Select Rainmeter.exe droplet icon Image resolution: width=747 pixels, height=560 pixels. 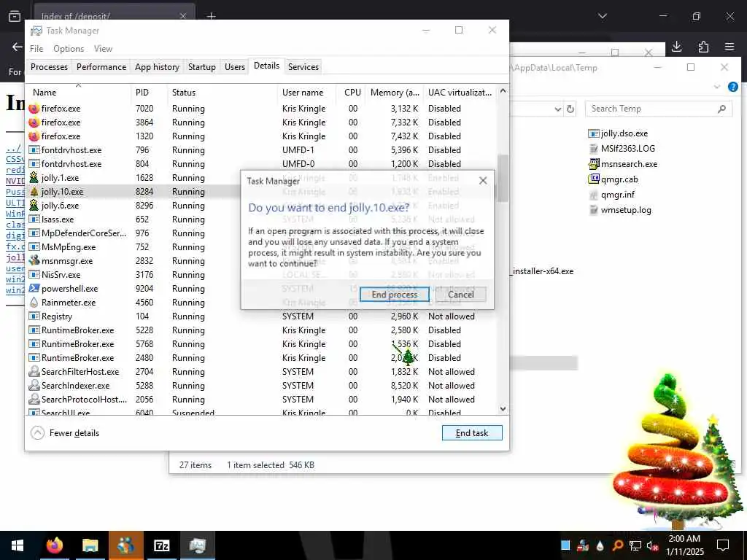tap(34, 302)
